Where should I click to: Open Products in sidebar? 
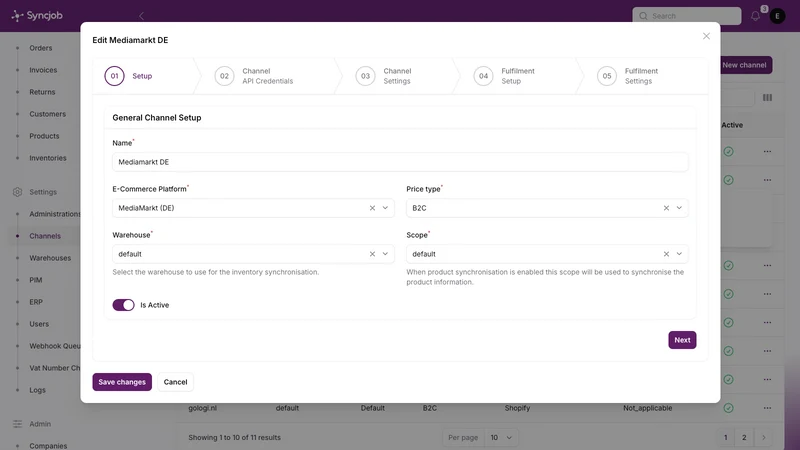[44, 136]
